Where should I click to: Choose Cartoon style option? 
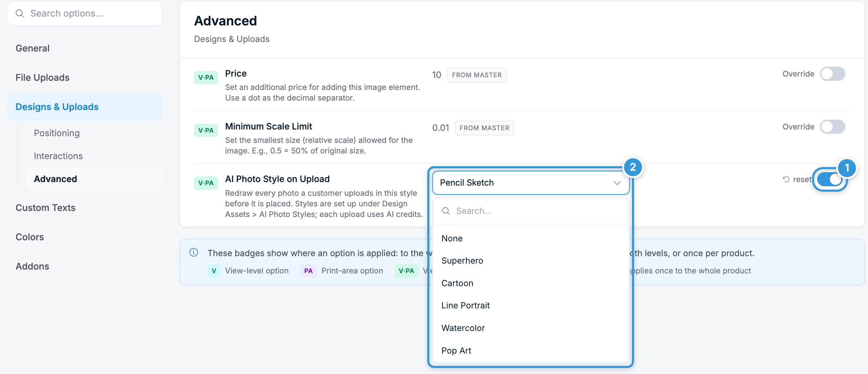click(531, 283)
